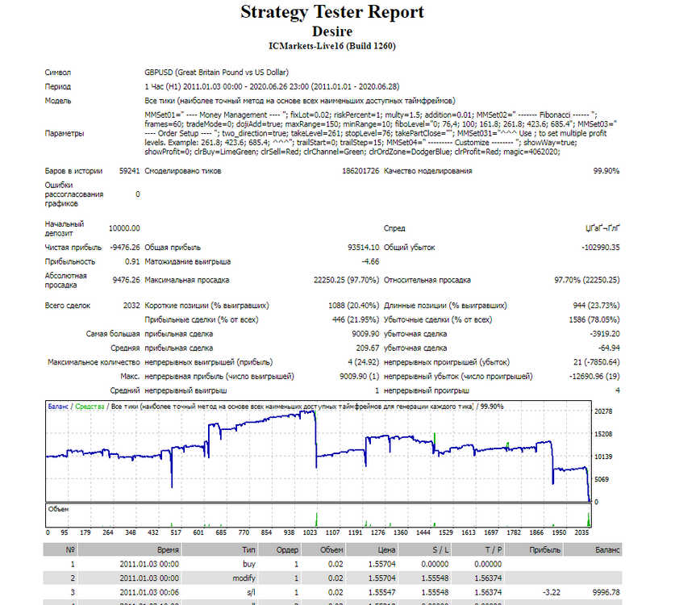Click short positions value 1088 (20.40%)
The height and width of the screenshot is (605, 700).
click(353, 306)
